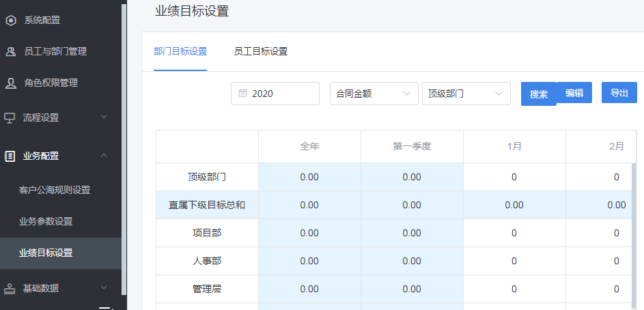The width and height of the screenshot is (644, 310).
Task: Click 1月 value in 直属下级目标总和 row
Action: click(x=514, y=205)
